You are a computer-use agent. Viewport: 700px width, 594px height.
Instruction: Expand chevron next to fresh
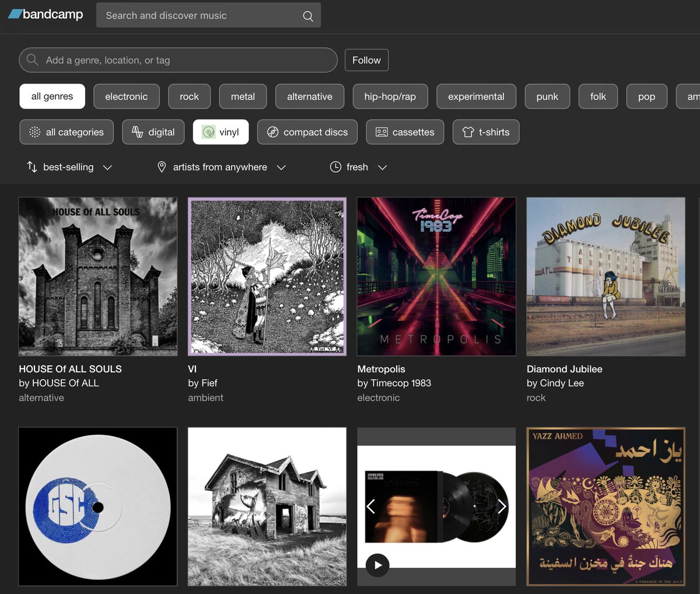point(383,167)
